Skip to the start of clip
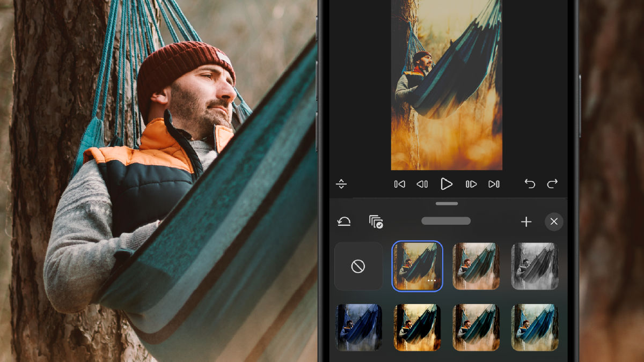The image size is (644, 362). click(400, 184)
